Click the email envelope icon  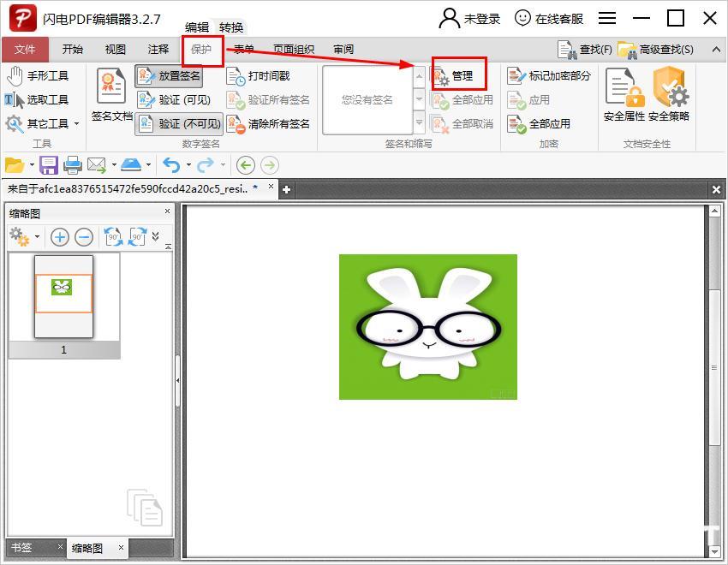coord(97,165)
